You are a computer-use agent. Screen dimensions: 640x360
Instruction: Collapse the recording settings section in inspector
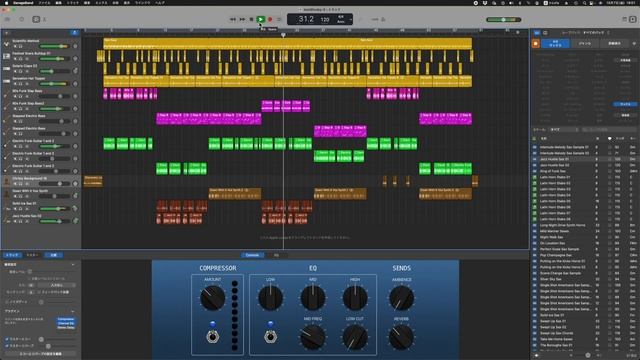tap(73, 264)
